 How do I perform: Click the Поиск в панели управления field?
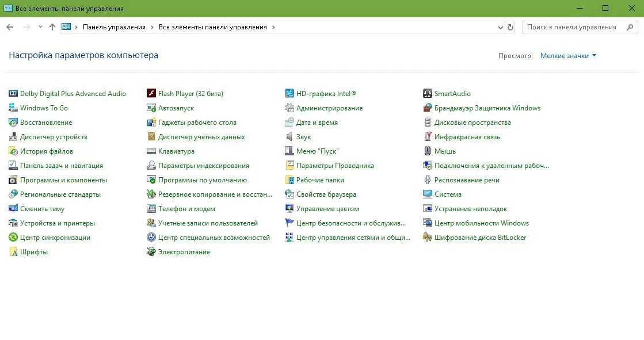coord(580,27)
